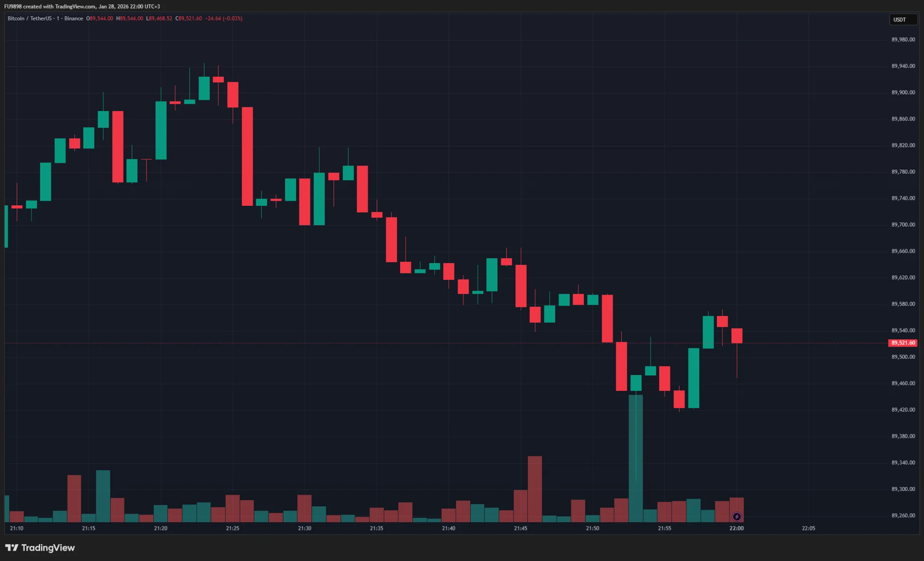
Task: Click the tall red volume bar after 21:45
Action: pyautogui.click(x=535, y=489)
